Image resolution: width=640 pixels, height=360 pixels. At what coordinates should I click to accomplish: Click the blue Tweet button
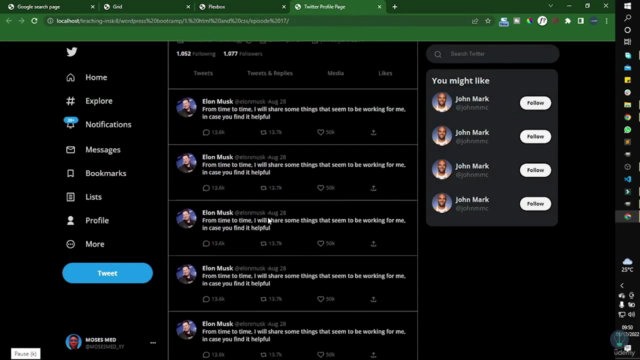107,273
